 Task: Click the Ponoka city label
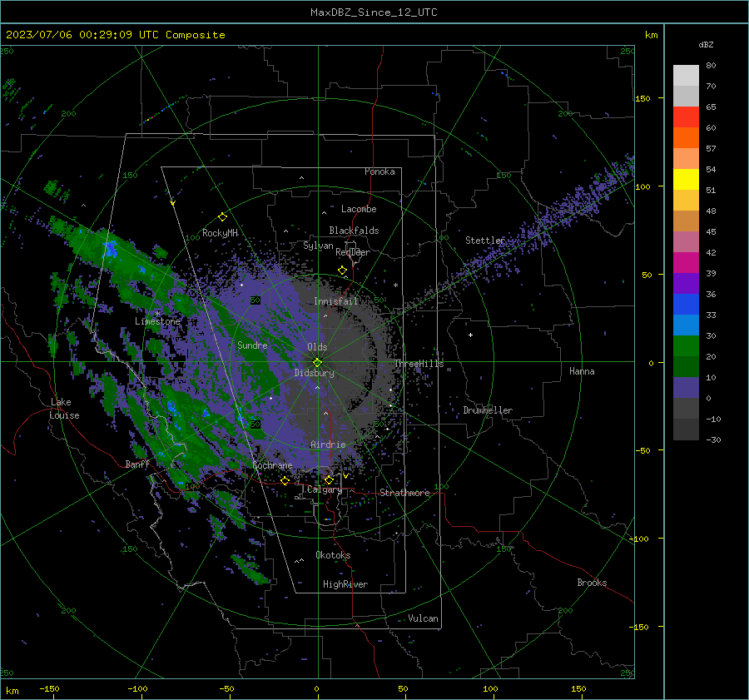379,171
